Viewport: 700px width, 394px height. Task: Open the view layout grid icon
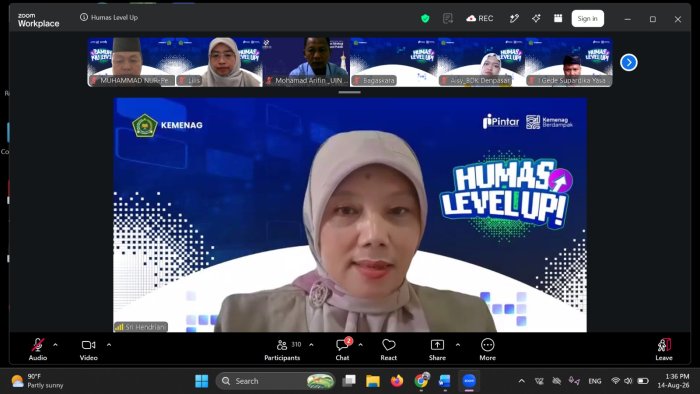click(558, 18)
